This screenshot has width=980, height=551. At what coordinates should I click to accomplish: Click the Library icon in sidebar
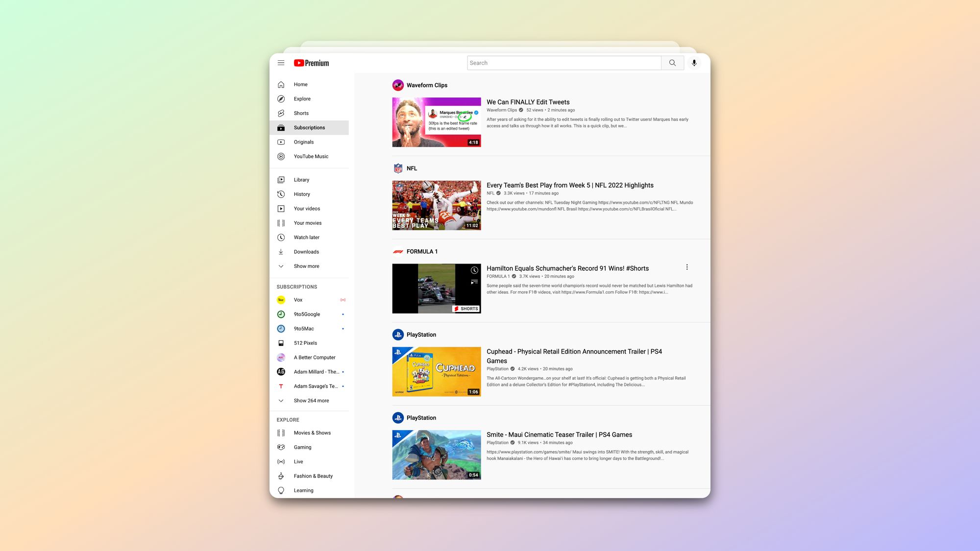[281, 180]
